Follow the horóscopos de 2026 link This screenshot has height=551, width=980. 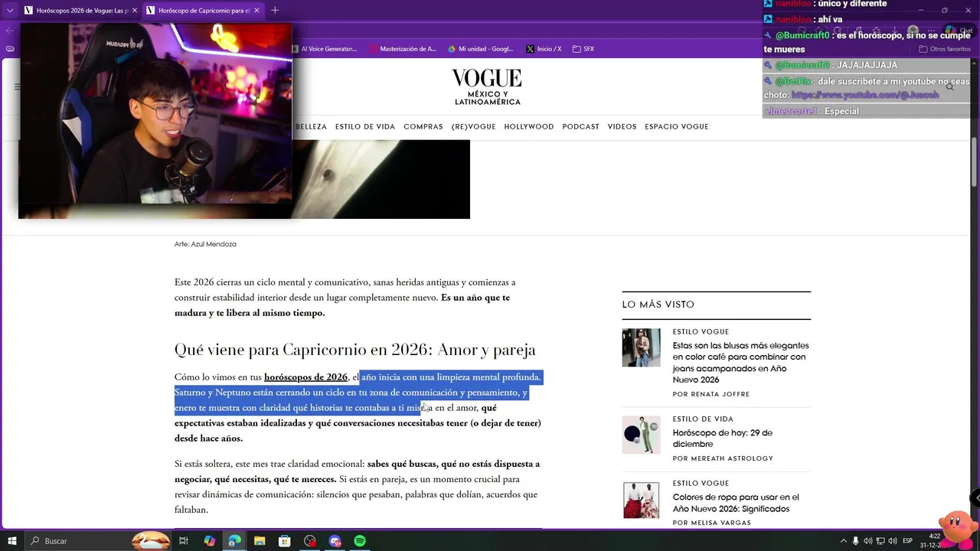coord(305,377)
